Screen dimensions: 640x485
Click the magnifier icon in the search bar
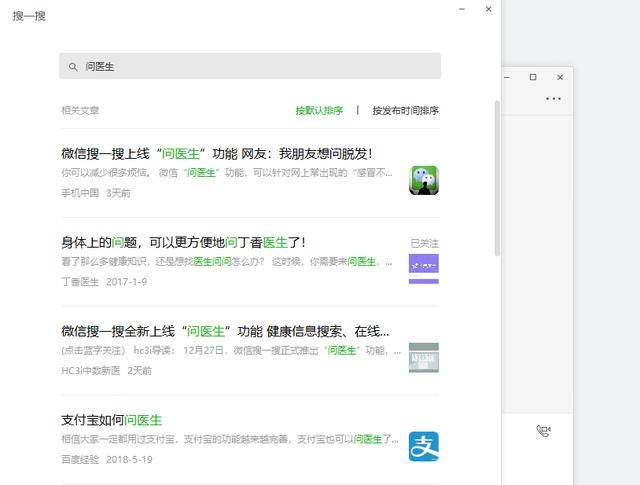click(73, 67)
